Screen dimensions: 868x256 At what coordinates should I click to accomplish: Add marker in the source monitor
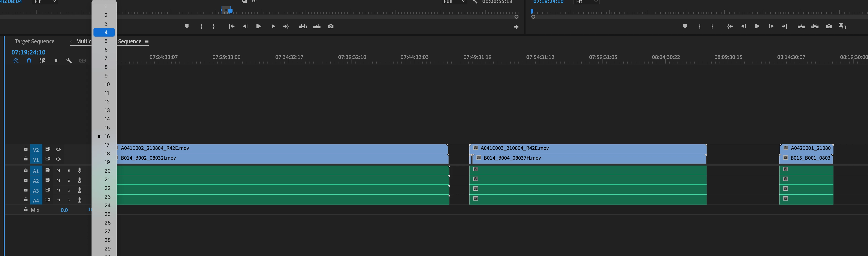(x=187, y=26)
